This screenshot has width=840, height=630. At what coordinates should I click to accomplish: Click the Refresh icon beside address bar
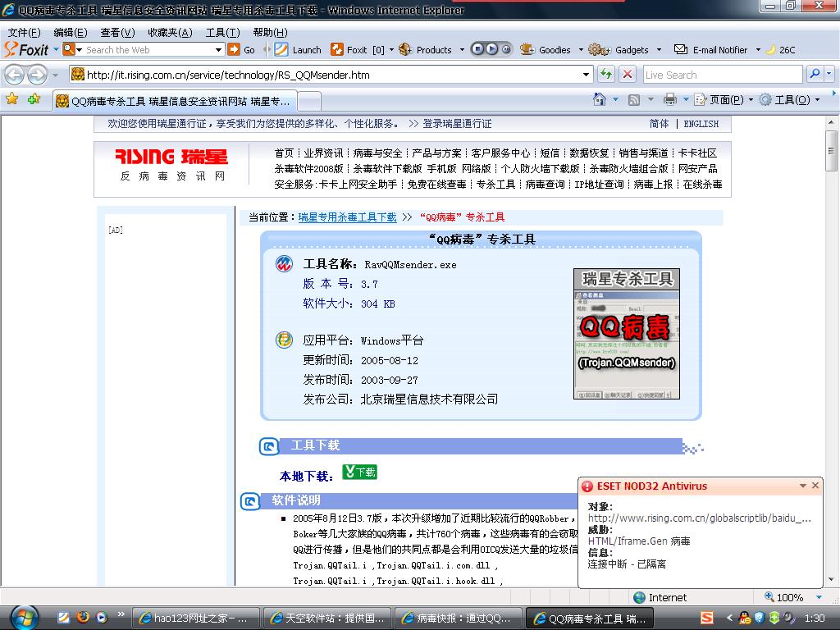(x=606, y=75)
